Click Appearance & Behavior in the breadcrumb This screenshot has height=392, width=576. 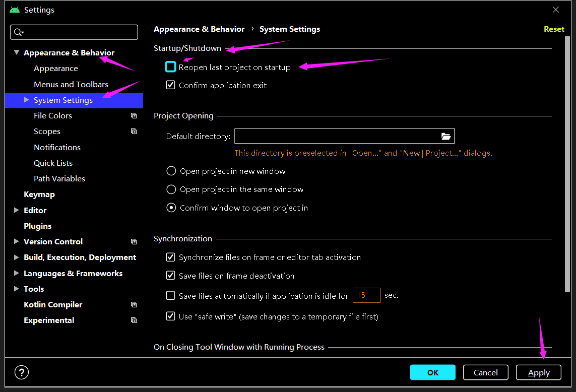pos(199,29)
